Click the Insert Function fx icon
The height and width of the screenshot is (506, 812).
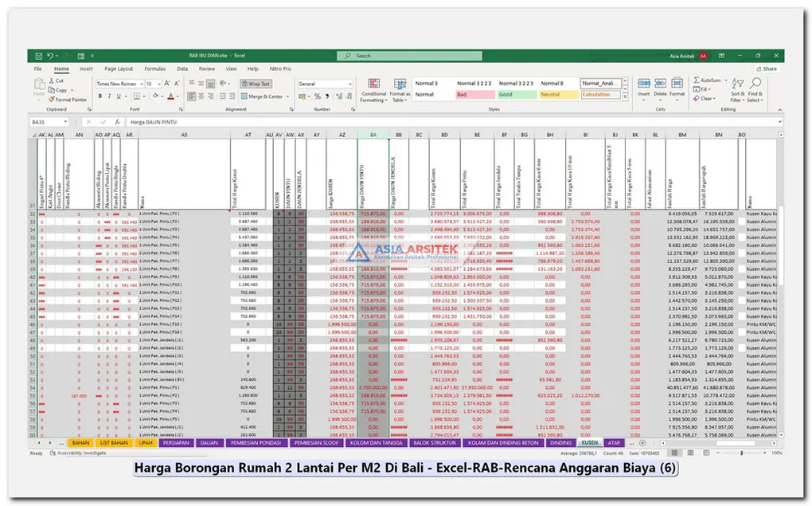(x=118, y=122)
